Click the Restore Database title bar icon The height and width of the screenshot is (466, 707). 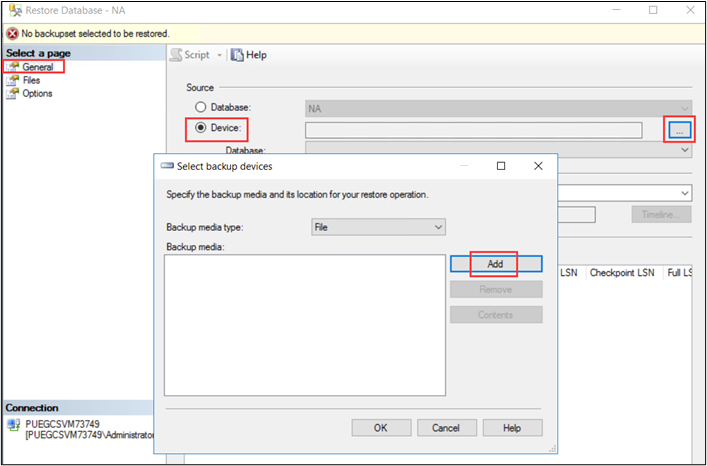tap(15, 10)
